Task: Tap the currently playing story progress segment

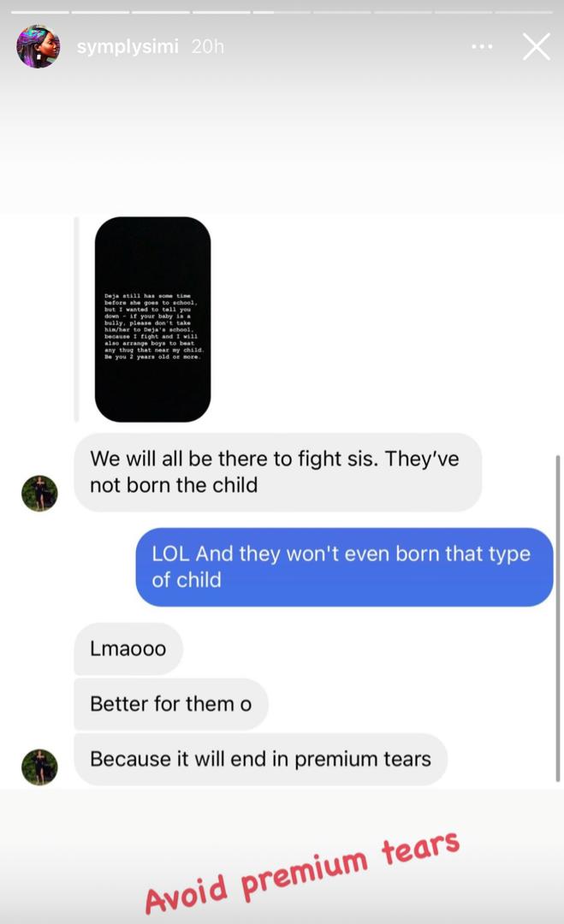Action: 282,12
